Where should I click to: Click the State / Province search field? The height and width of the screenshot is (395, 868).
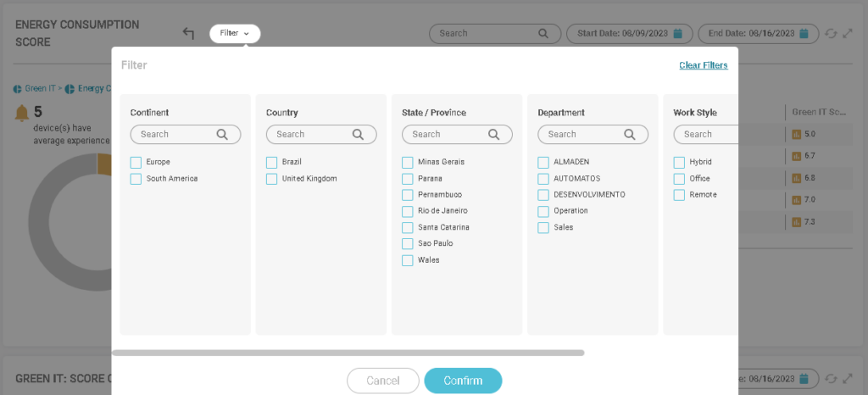tap(445, 134)
